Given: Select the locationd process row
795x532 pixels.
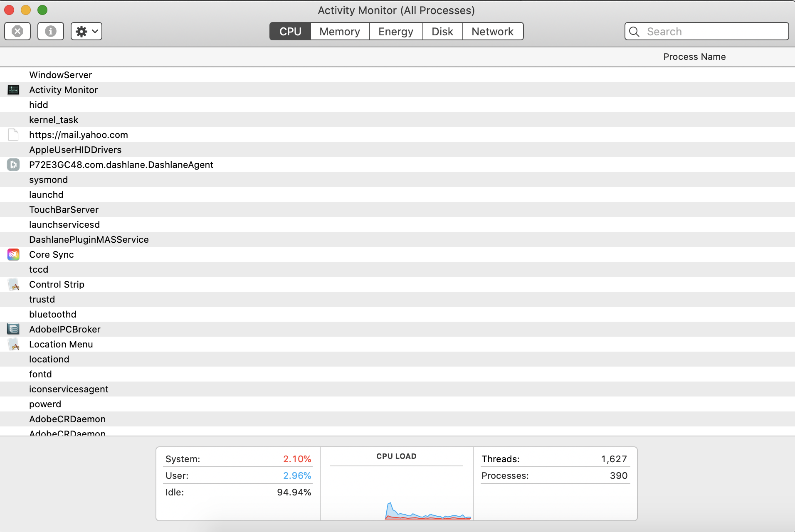Looking at the screenshot, I should (397, 359).
